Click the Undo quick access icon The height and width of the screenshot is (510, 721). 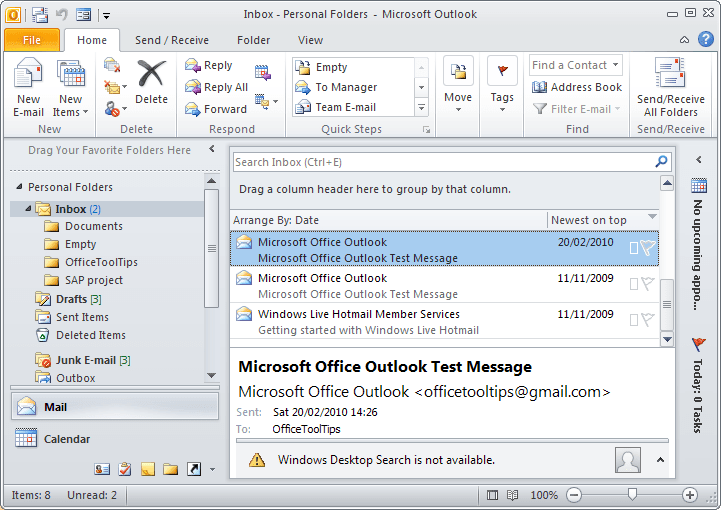[x=62, y=15]
